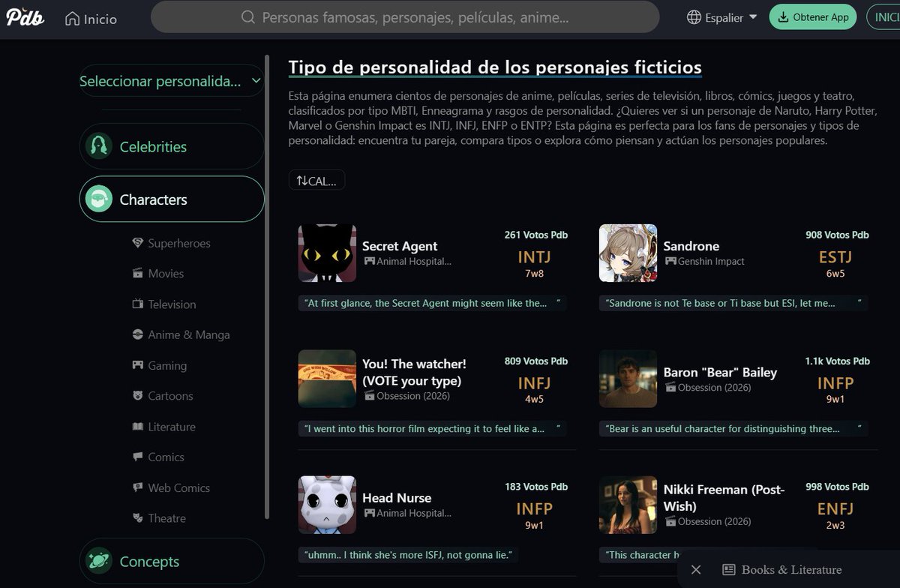This screenshot has height=588, width=900.
Task: Click Sandrone character thumbnail
Action: [x=628, y=253]
